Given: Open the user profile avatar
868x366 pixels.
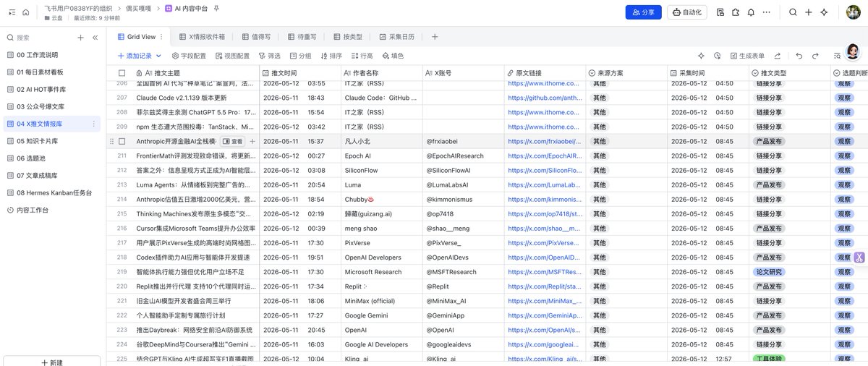Looking at the screenshot, I should point(854,12).
